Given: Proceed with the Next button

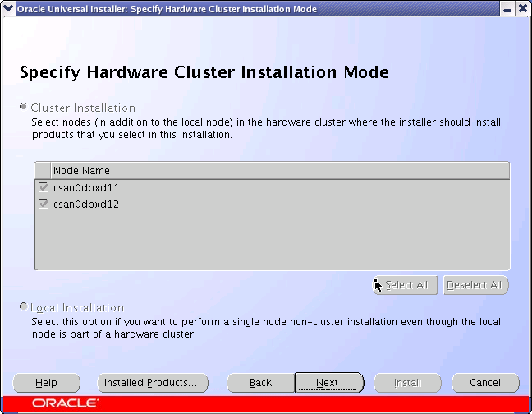Looking at the screenshot, I should tap(329, 383).
